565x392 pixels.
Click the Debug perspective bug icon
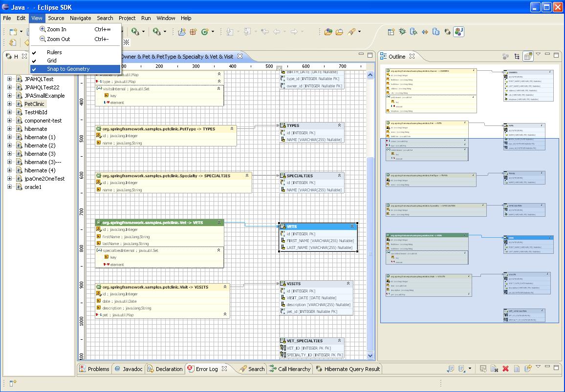(x=402, y=32)
